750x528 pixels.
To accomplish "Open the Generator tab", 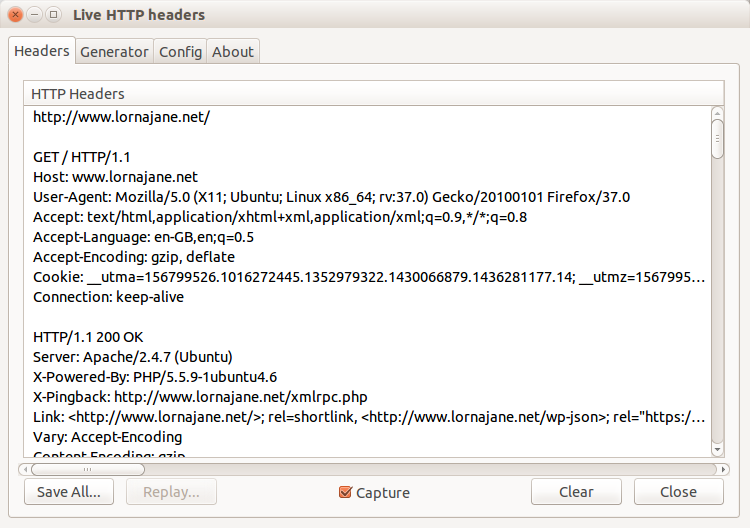I will [x=114, y=52].
